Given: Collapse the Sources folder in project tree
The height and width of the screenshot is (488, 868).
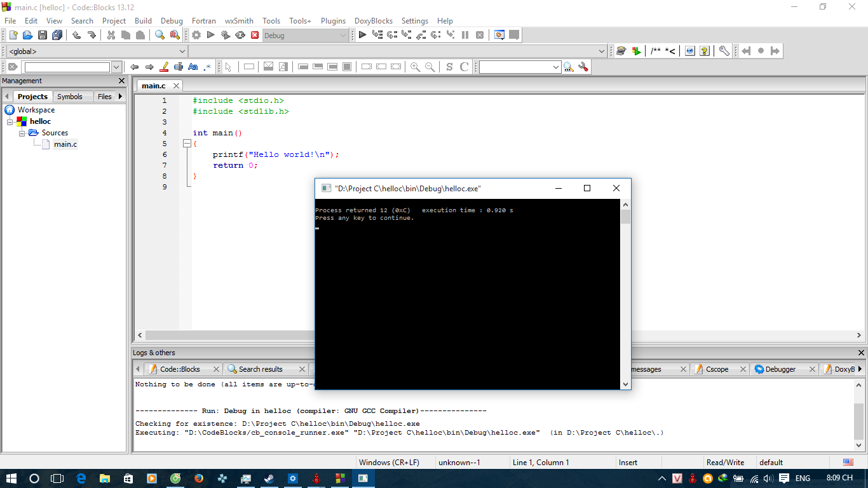Looking at the screenshot, I should coord(22,133).
